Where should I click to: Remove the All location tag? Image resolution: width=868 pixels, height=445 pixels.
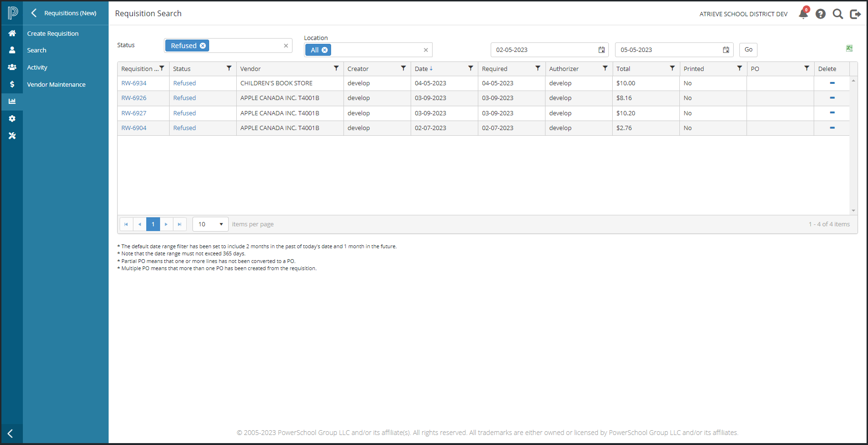325,50
